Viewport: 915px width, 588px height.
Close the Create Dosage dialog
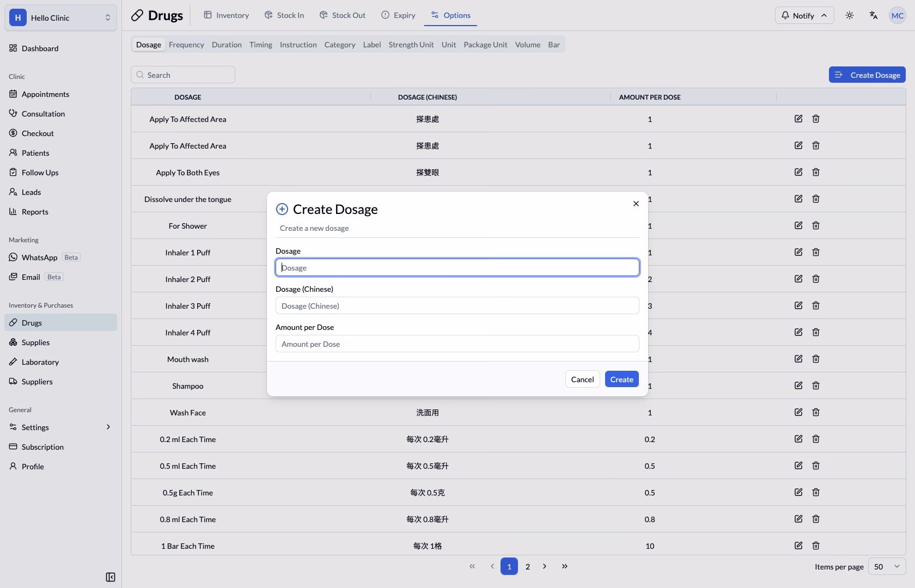[x=636, y=204]
